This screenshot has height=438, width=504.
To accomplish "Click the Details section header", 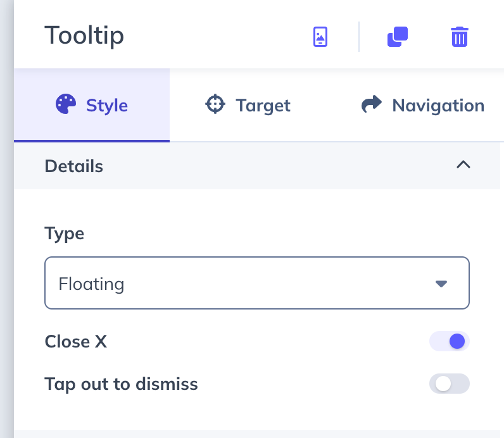I will coord(74,166).
